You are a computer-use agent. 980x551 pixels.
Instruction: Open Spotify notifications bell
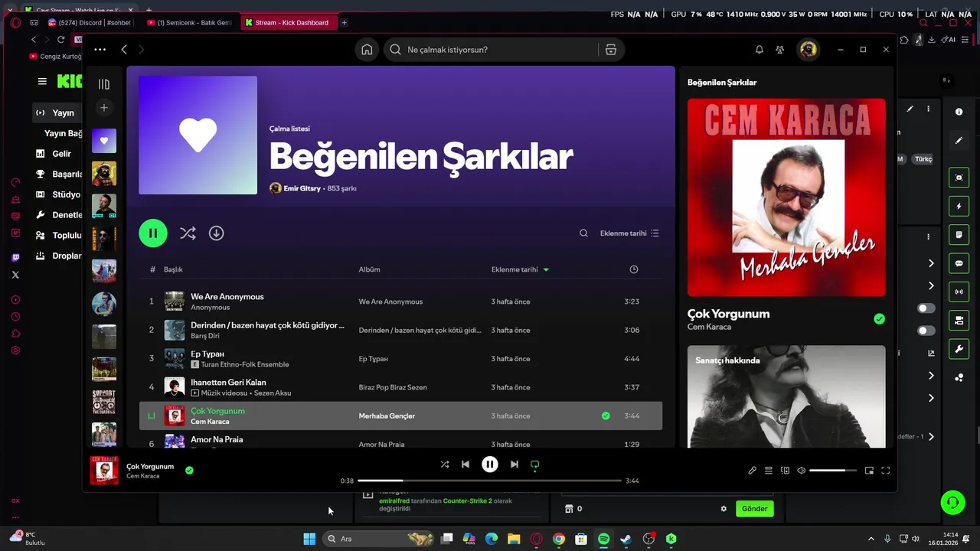pyautogui.click(x=759, y=50)
